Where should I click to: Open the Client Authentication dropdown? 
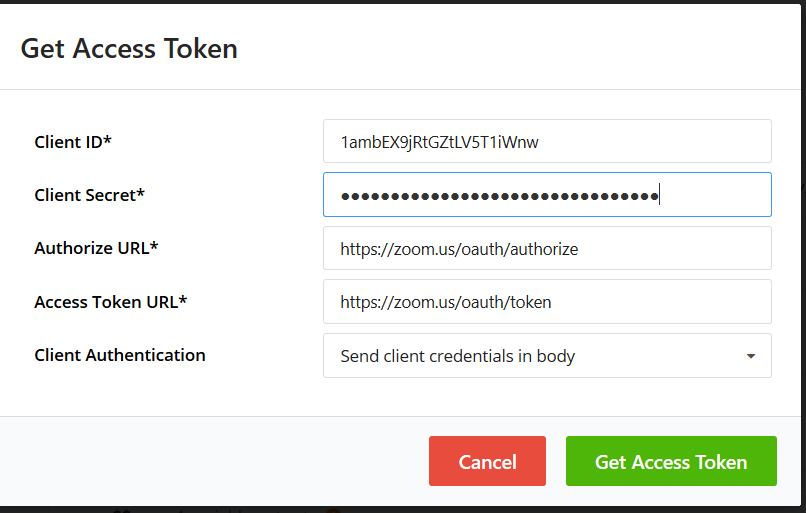coord(547,355)
